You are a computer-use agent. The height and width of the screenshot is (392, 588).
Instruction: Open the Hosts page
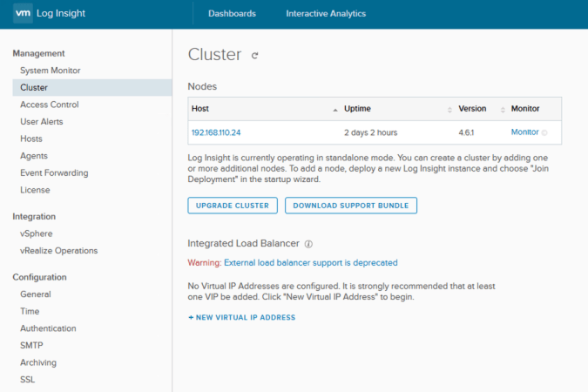pyautogui.click(x=31, y=139)
